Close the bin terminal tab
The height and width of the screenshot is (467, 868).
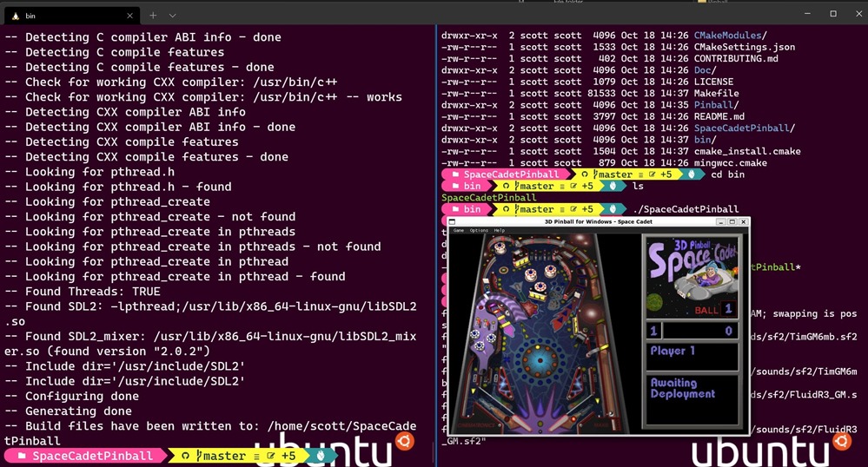tap(129, 16)
